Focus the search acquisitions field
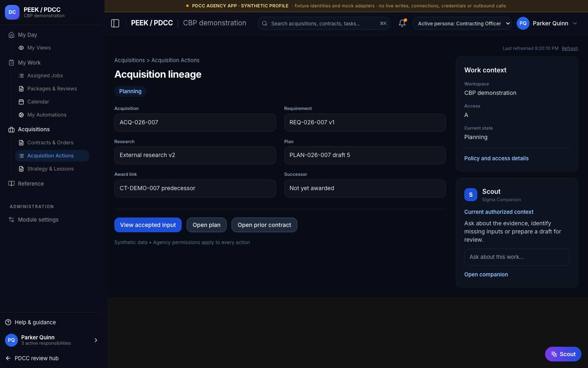Image resolution: width=588 pixels, height=368 pixels. 323,23
